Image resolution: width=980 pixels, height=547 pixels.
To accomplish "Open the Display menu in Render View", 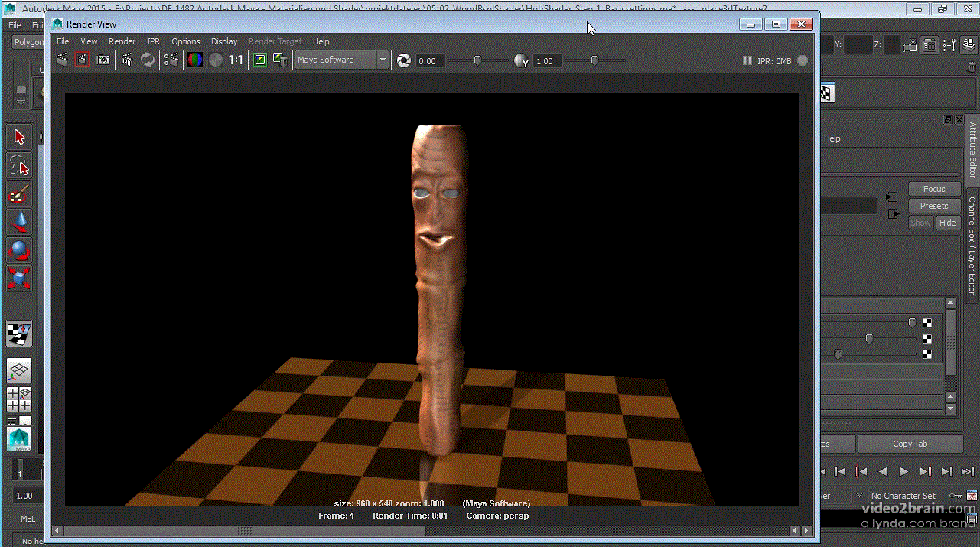I will [x=224, y=41].
